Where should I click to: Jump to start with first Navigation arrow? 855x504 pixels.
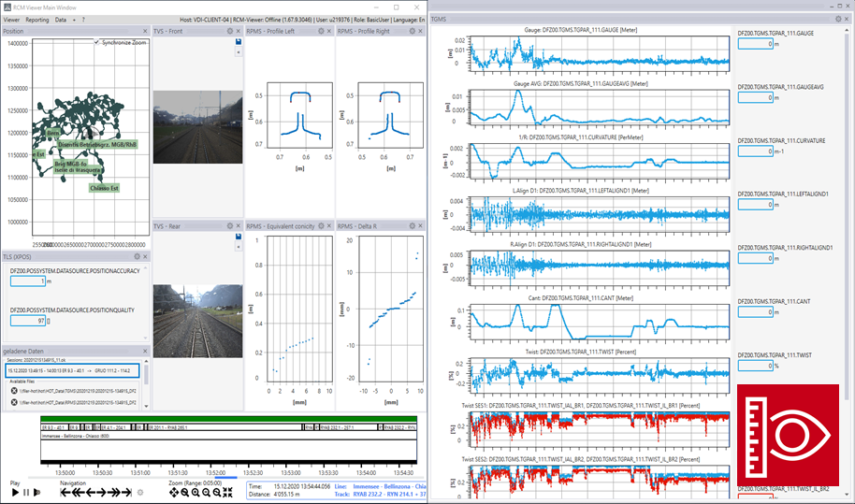tap(65, 492)
